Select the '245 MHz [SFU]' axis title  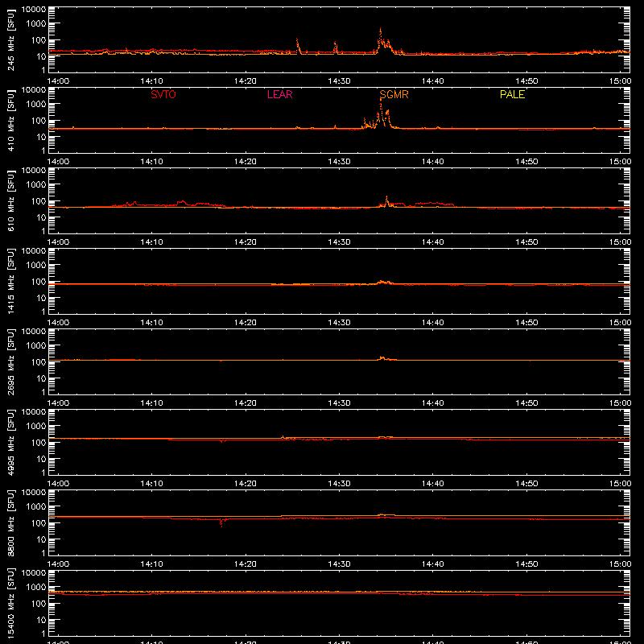(x=10, y=39)
